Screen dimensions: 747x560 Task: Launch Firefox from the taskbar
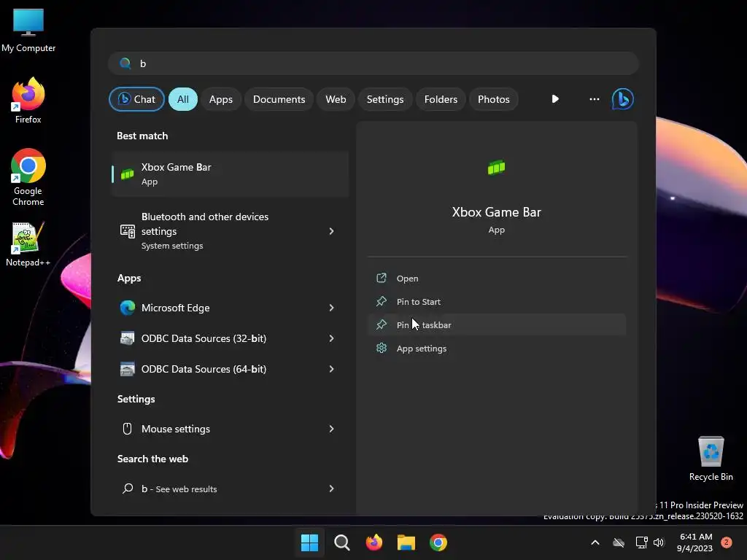coord(374,542)
